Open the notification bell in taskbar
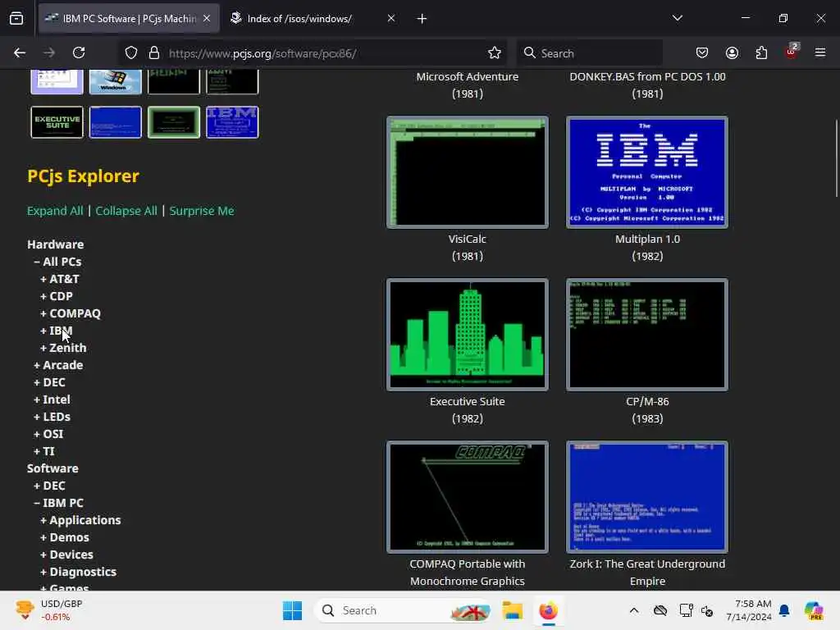 [784, 610]
